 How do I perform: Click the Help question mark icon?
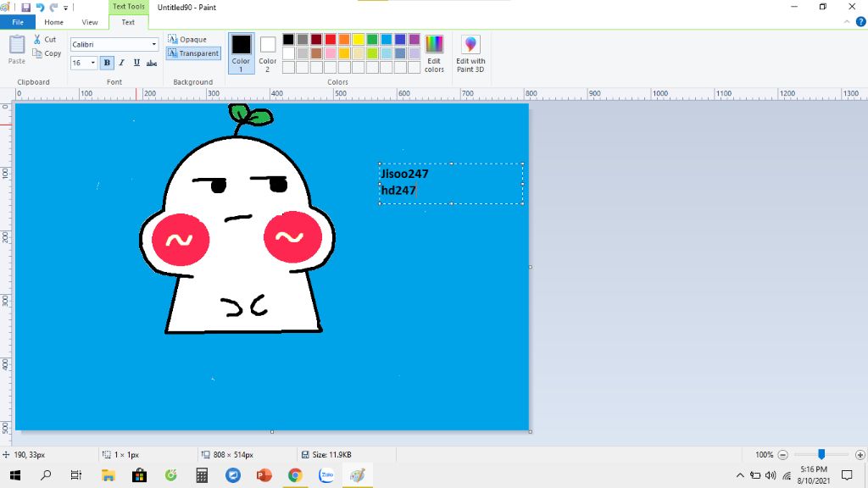pos(861,22)
